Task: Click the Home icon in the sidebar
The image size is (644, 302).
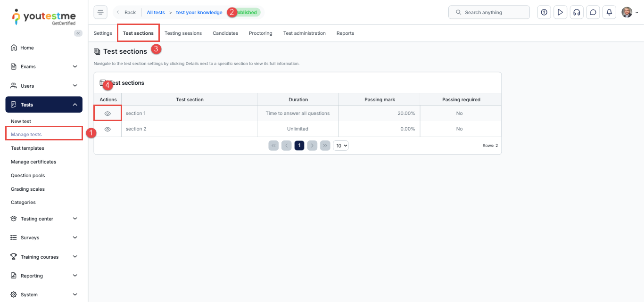Action: [x=14, y=48]
